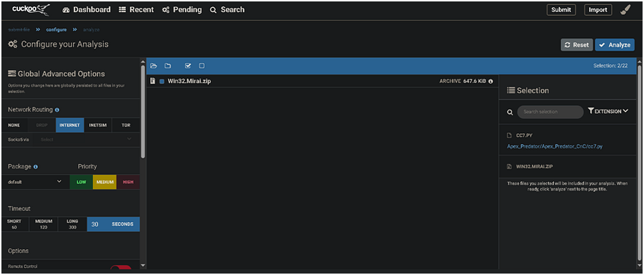
Task: Click the gears icon beside Configure your Analysis
Action: (13, 44)
